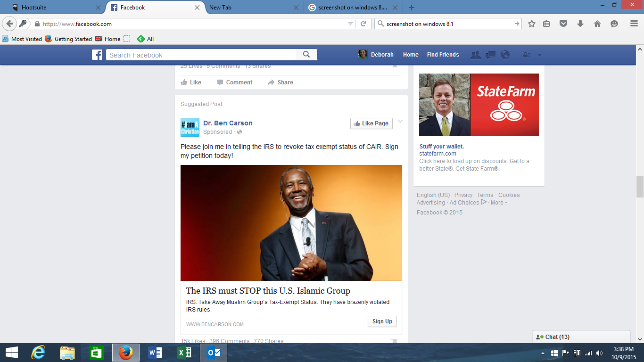Screen dimensions: 644x362
Task: Open taskbar clock showing 3:38 PM
Action: click(624, 353)
